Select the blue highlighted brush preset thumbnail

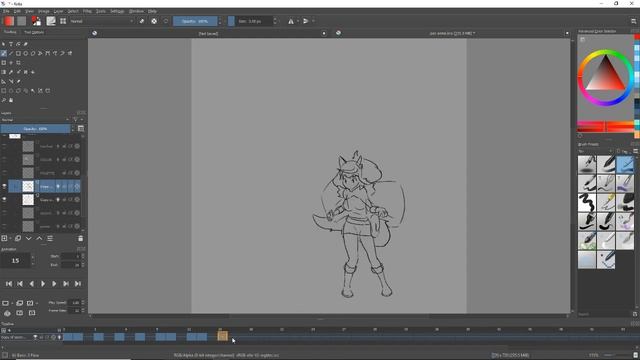(625, 164)
